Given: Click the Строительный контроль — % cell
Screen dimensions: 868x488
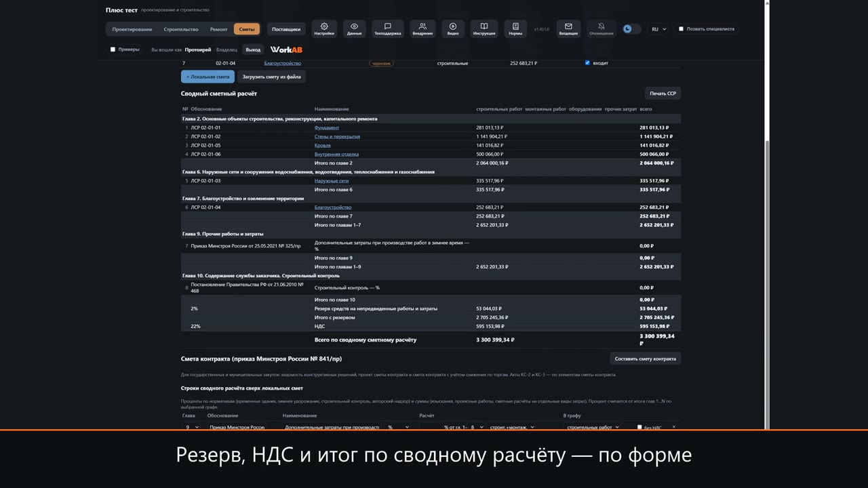Looking at the screenshot, I should pyautogui.click(x=347, y=287).
